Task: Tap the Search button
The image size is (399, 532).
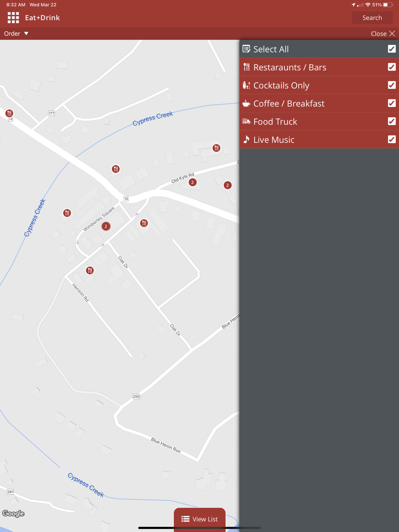Action: click(x=372, y=18)
